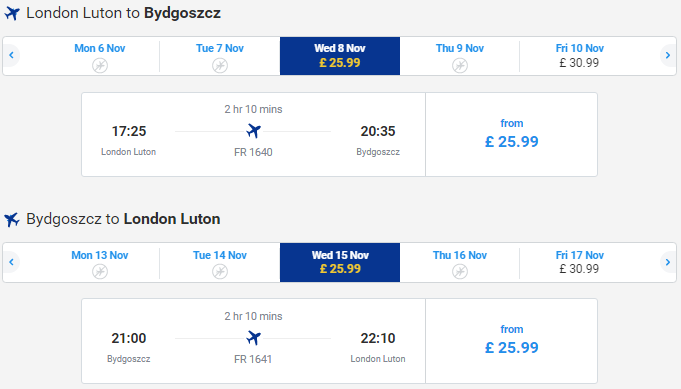Image resolution: width=681 pixels, height=389 pixels.
Task: Choose outbound fare from £25.99 for FR 1640
Action: click(512, 134)
